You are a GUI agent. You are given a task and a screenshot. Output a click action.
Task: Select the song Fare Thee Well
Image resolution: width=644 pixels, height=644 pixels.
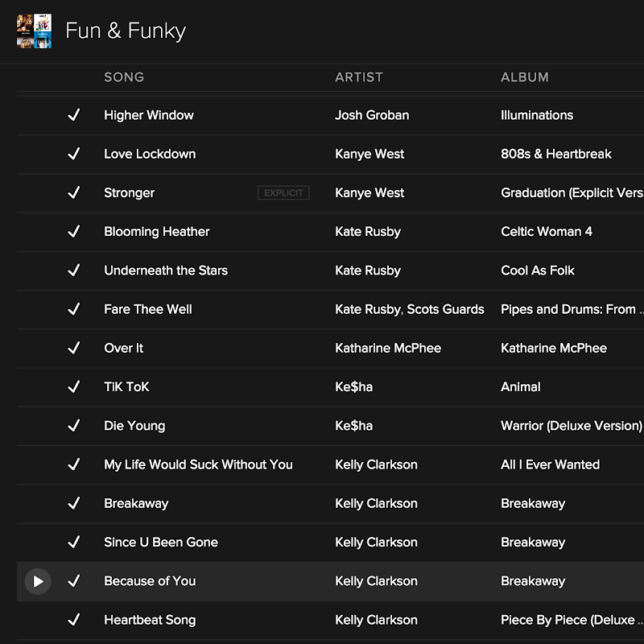[148, 309]
